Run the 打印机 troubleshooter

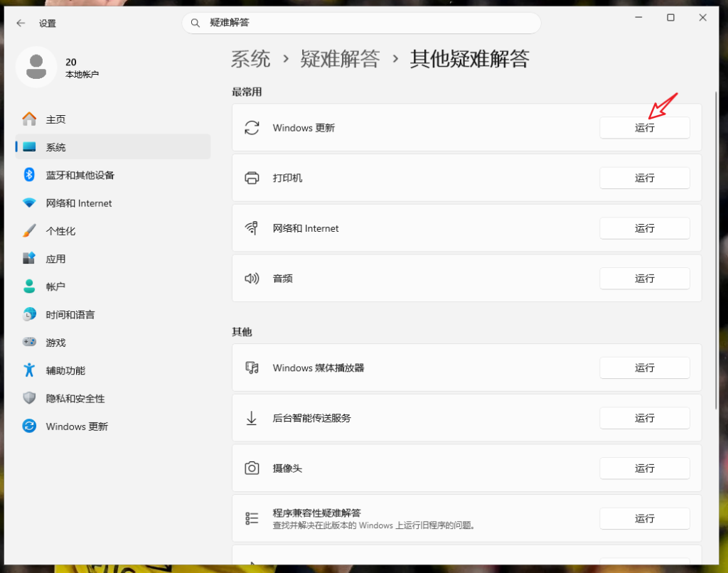(644, 178)
